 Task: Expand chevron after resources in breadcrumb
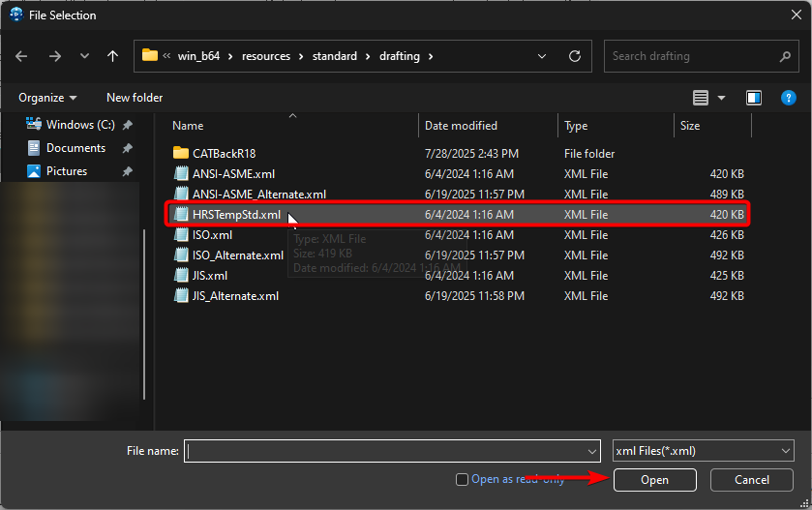click(301, 56)
